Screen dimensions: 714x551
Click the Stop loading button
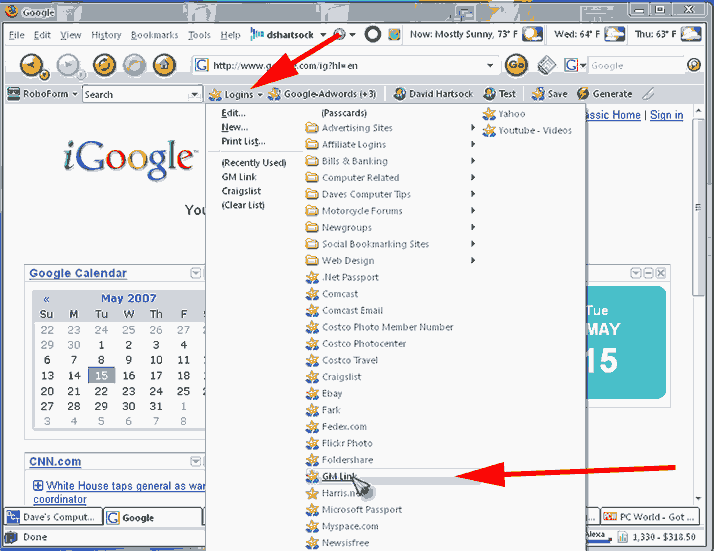[134, 66]
